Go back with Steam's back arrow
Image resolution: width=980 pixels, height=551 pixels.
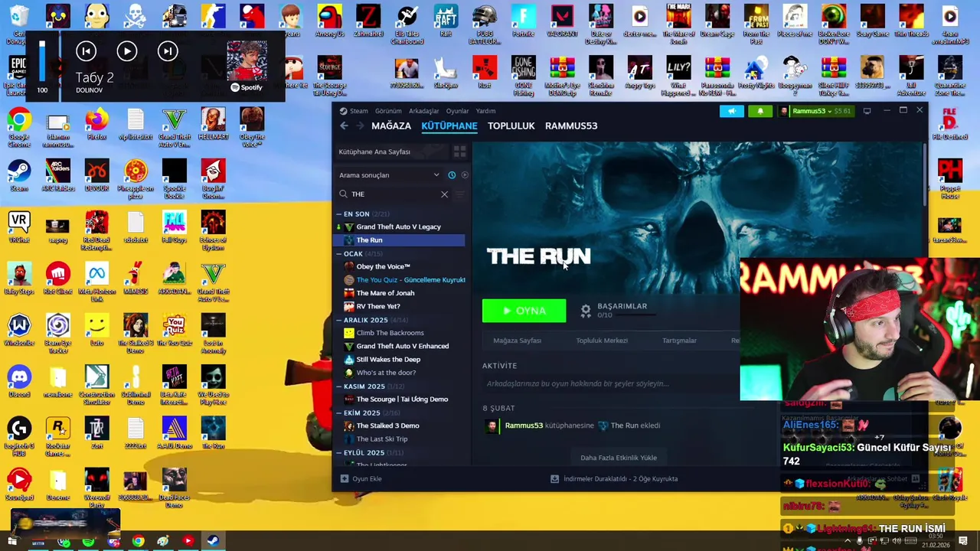click(x=344, y=126)
